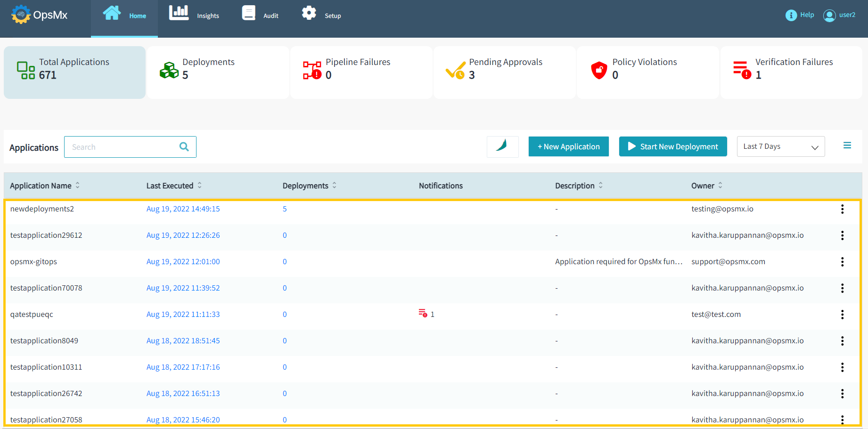Viewport: 868px width, 429px height.
Task: Open the hamburger menu near Last 7 Days
Action: (x=847, y=146)
